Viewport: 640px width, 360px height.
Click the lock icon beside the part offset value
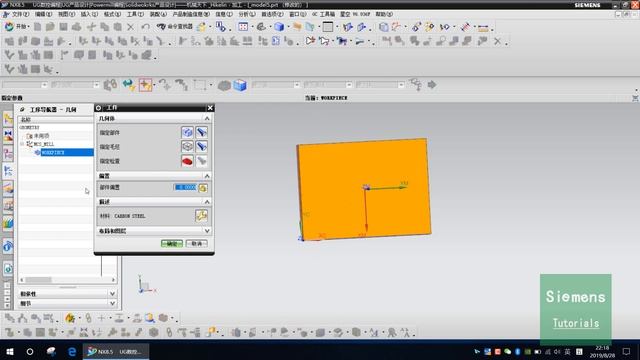203,188
